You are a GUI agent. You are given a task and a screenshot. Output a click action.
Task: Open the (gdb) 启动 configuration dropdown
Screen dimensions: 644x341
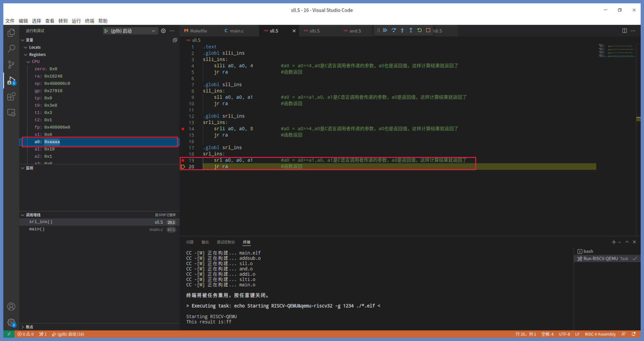pyautogui.click(x=153, y=31)
